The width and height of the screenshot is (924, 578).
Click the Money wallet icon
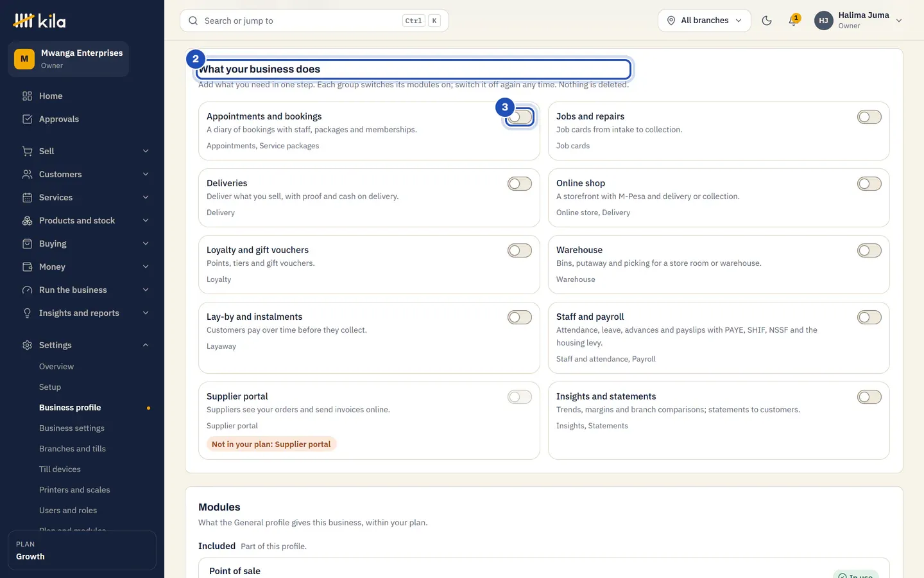click(x=27, y=267)
